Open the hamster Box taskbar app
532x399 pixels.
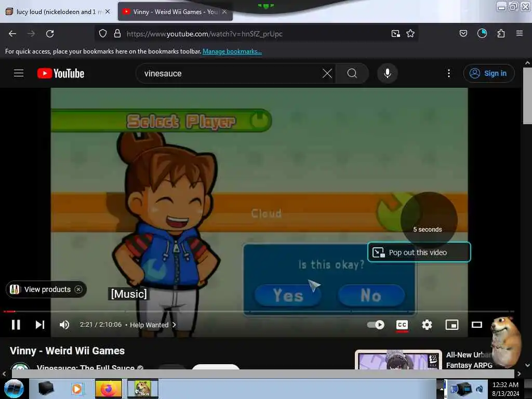[x=143, y=389]
